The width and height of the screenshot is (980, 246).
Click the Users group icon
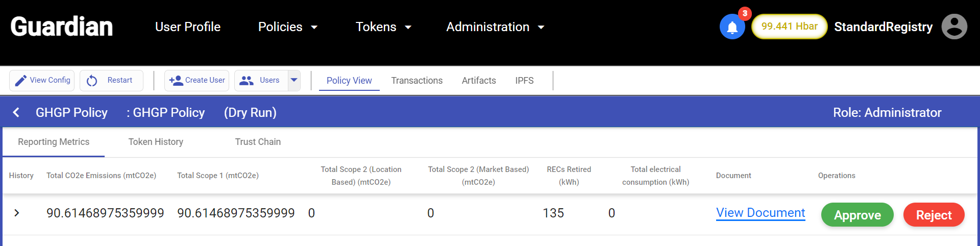247,81
